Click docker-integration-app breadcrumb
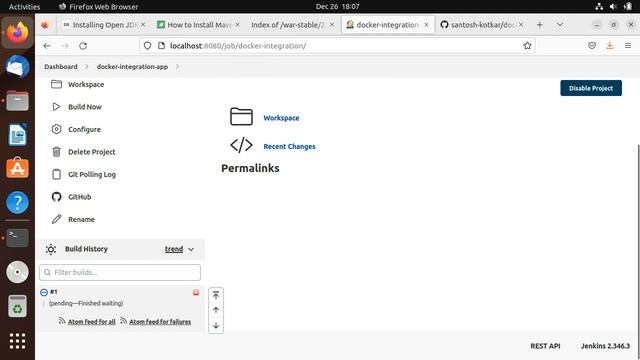 [132, 67]
